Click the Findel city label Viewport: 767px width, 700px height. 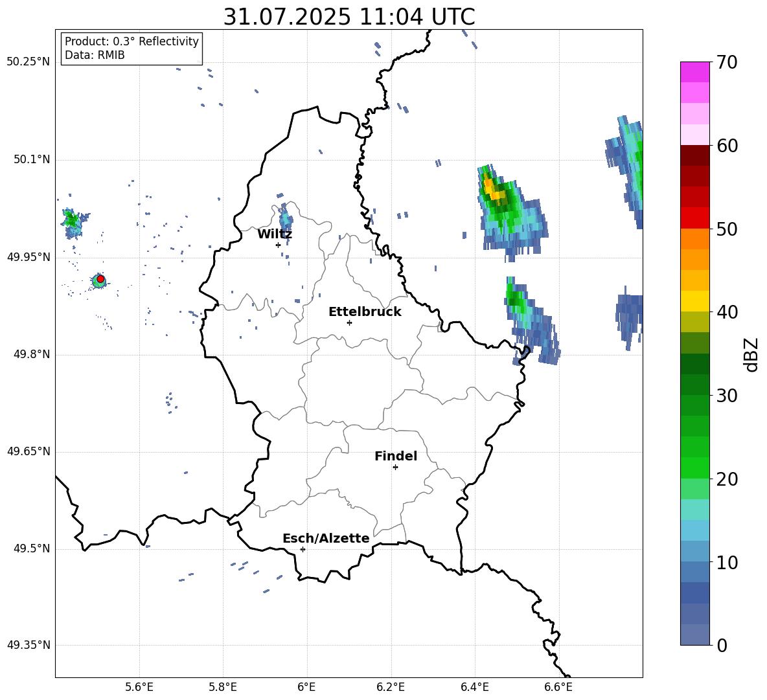(396, 456)
